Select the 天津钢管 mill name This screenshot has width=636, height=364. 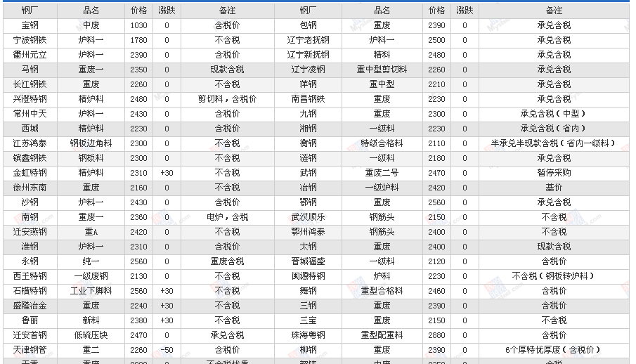pos(30,350)
